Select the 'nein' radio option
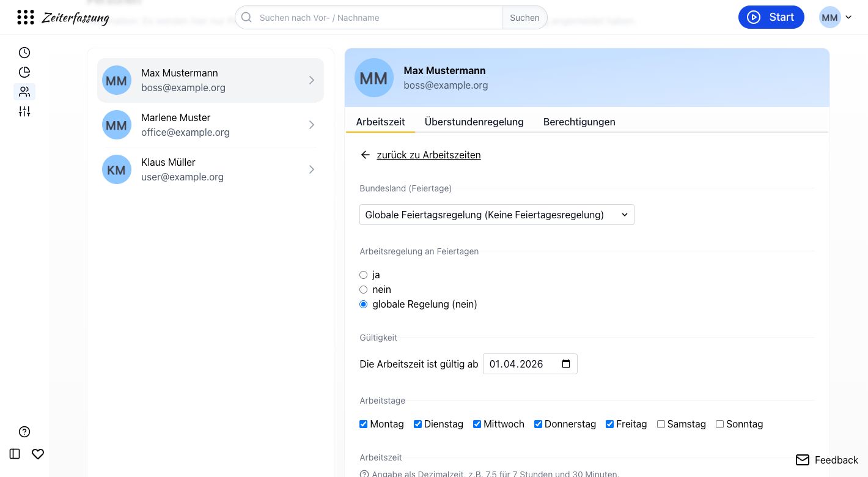Screen dimensions: 868x477 (x=364, y=290)
